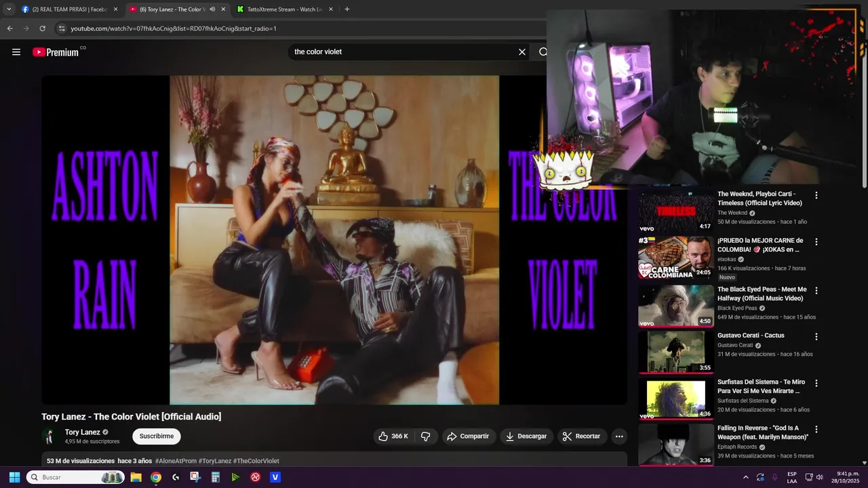868x488 pixels.
Task: Click Chrome icon in the taskbar
Action: pyautogui.click(x=156, y=477)
